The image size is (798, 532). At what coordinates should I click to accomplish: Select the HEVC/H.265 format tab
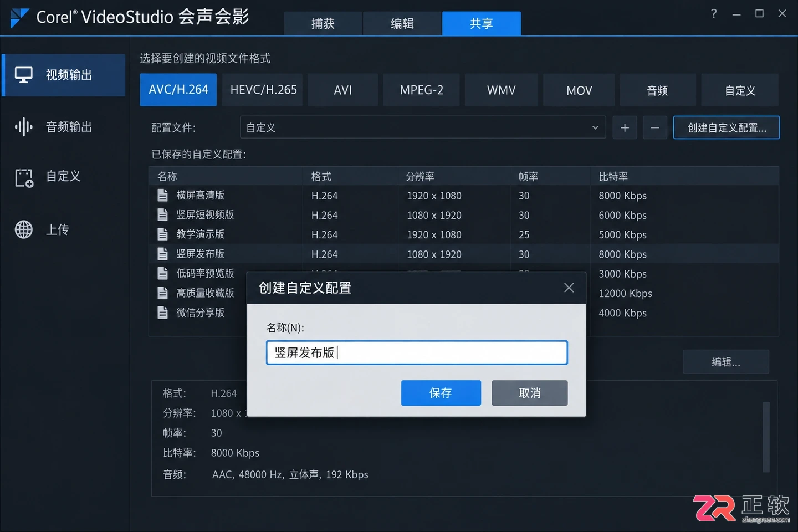click(263, 90)
